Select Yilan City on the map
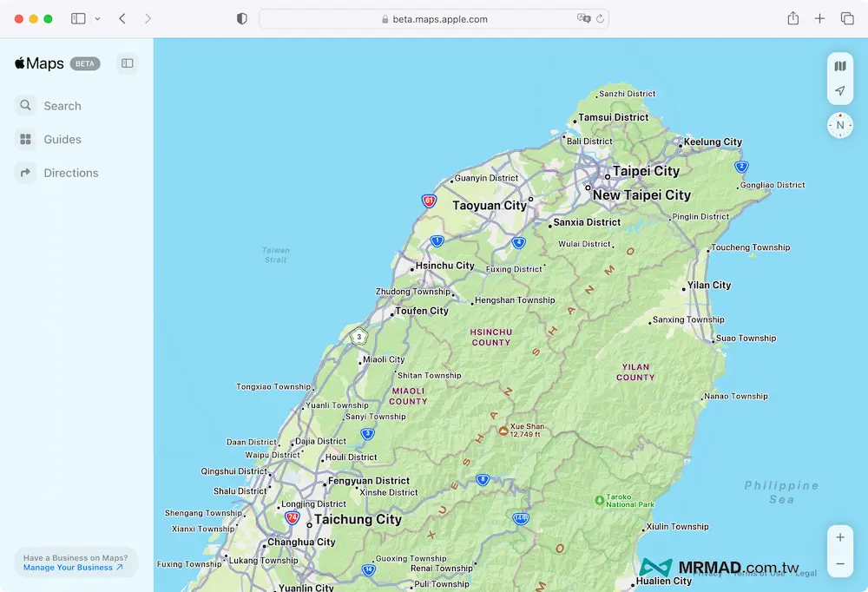868x592 pixels. (x=709, y=286)
